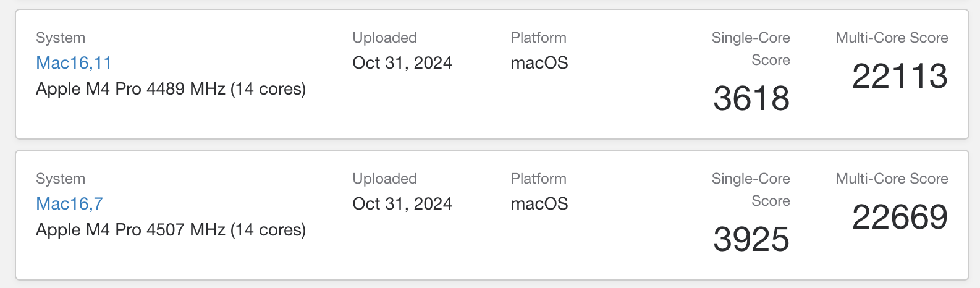The height and width of the screenshot is (288, 980).
Task: Click the 3618 single-core score
Action: (x=751, y=98)
